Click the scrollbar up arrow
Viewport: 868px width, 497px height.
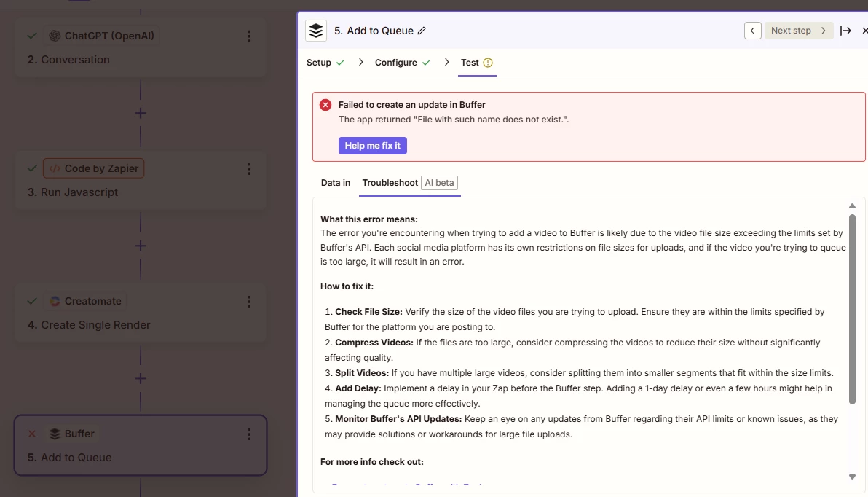coord(852,206)
